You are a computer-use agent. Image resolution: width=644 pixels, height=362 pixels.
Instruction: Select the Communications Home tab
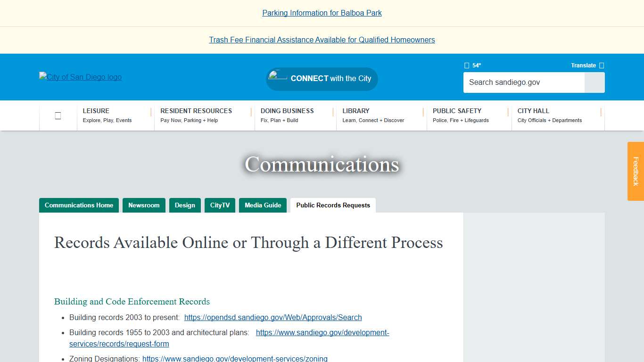click(79, 205)
